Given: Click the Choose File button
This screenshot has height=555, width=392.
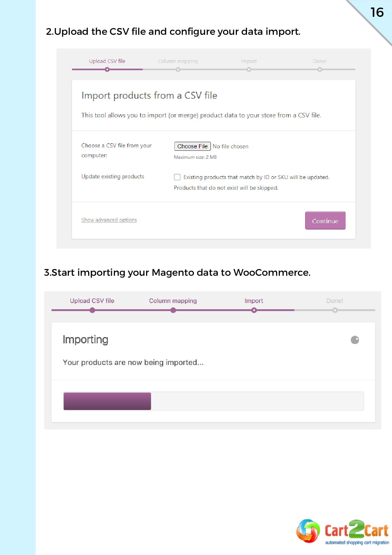Looking at the screenshot, I should [x=192, y=146].
